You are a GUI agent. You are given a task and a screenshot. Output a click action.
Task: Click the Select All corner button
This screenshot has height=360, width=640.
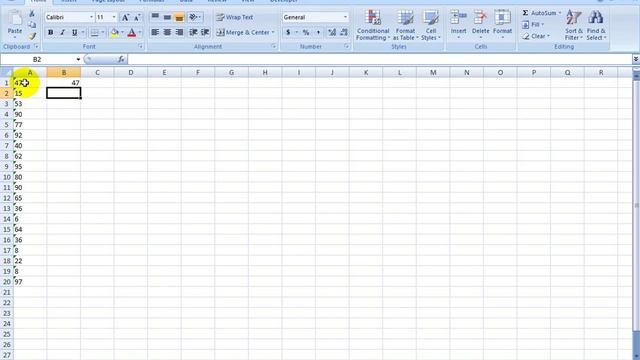pos(6,73)
